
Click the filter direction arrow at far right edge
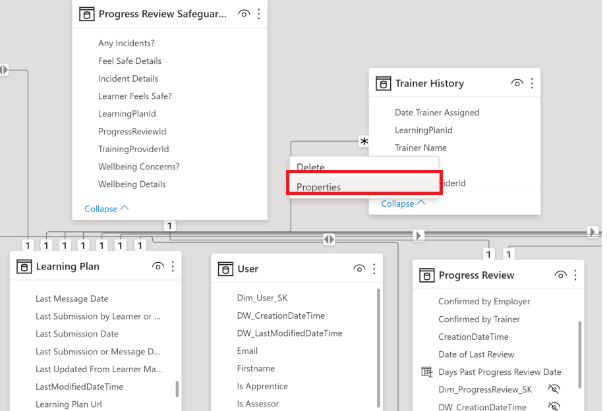coord(592,232)
